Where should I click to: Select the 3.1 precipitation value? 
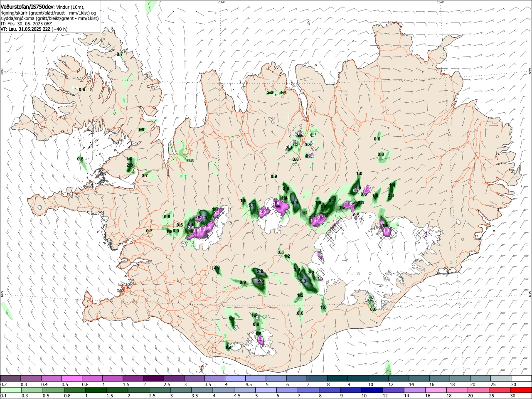[x=297, y=270]
